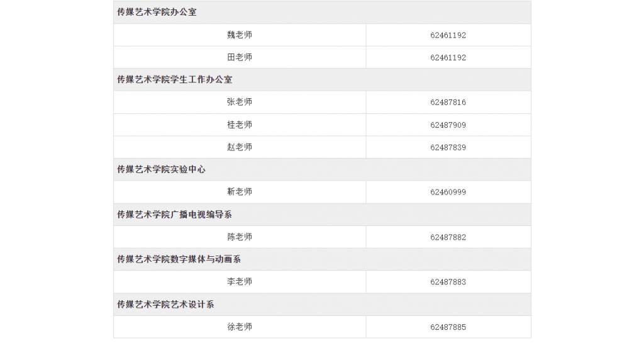Click phone number 62487816
Viewport: 644px width, 360px height.
click(x=448, y=103)
